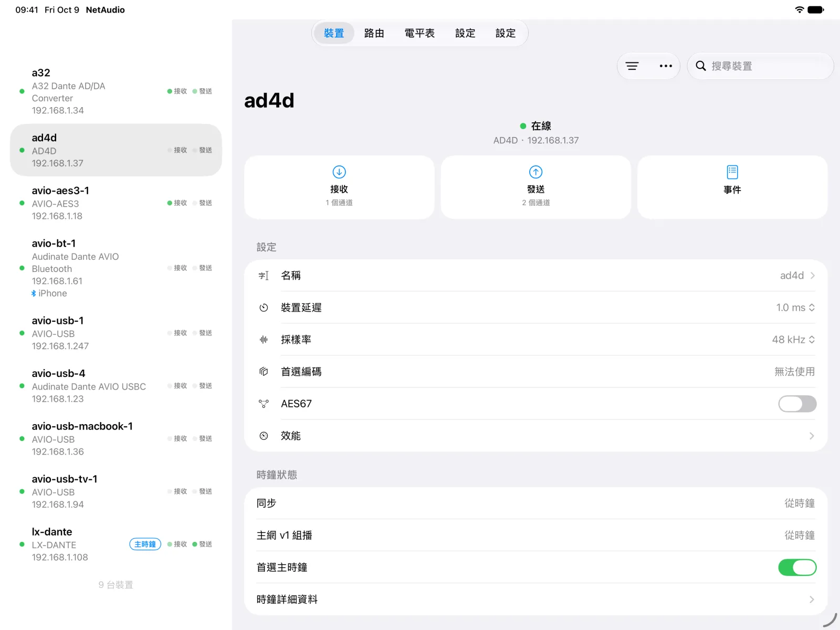Click the 無法使用 value for 首選編碼
The height and width of the screenshot is (630, 840).
click(794, 372)
